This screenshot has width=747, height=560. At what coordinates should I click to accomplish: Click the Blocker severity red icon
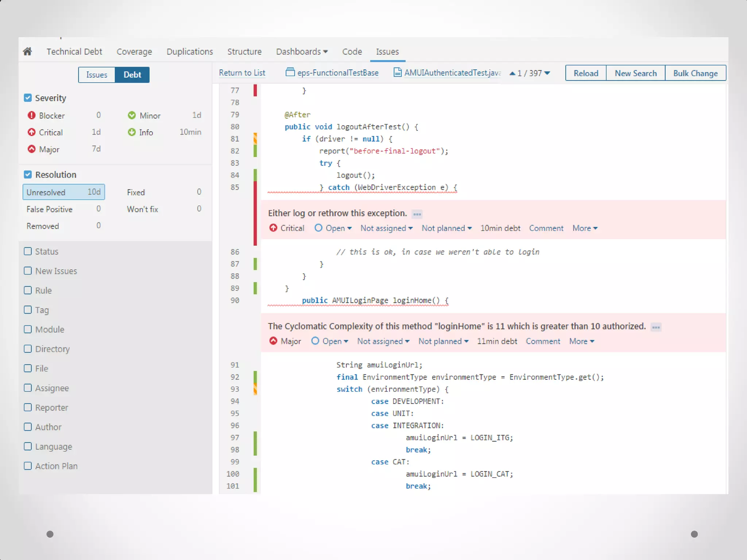(x=31, y=116)
